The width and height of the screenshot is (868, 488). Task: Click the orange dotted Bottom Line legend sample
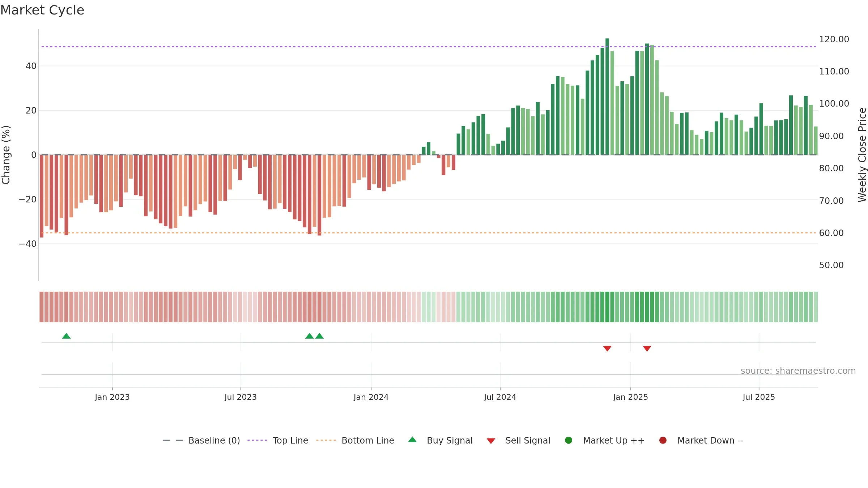[326, 440]
